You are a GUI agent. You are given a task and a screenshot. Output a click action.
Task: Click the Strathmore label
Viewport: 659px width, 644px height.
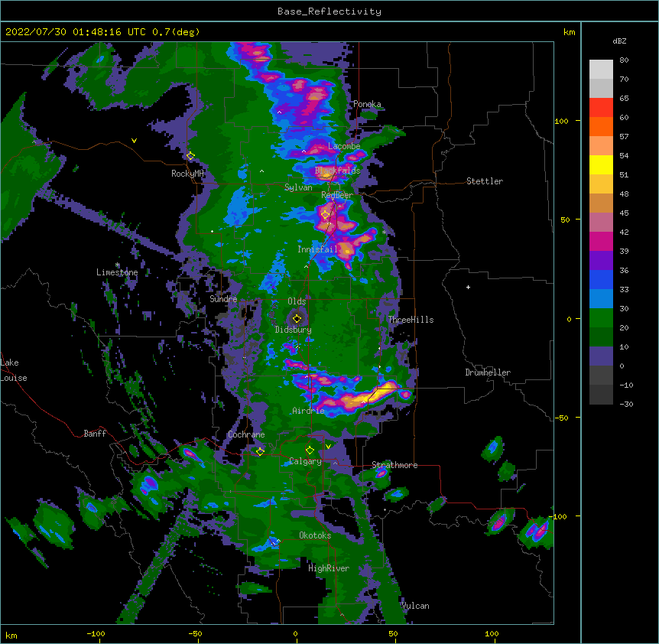point(394,465)
